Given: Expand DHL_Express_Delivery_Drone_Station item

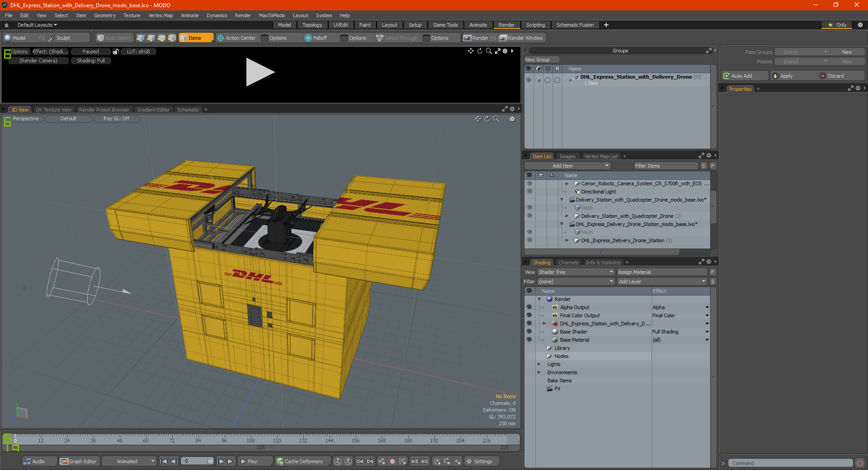Looking at the screenshot, I should coord(567,240).
